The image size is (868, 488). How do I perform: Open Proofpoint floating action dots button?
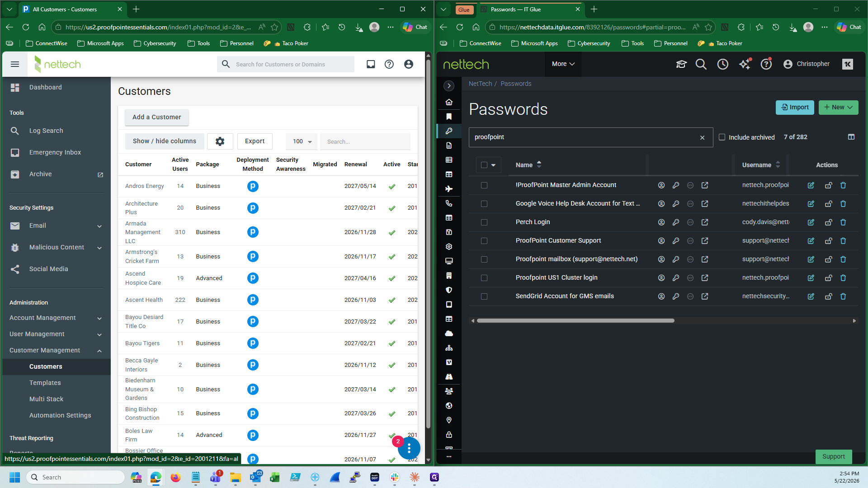tap(409, 448)
